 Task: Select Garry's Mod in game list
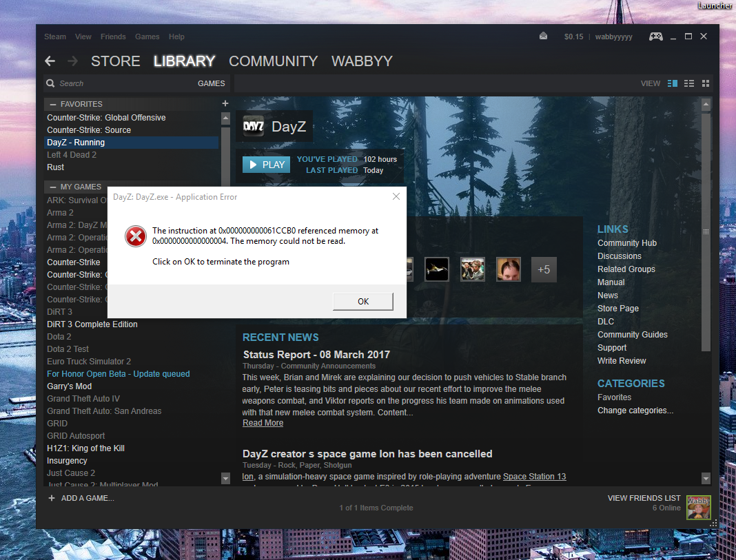tap(69, 386)
